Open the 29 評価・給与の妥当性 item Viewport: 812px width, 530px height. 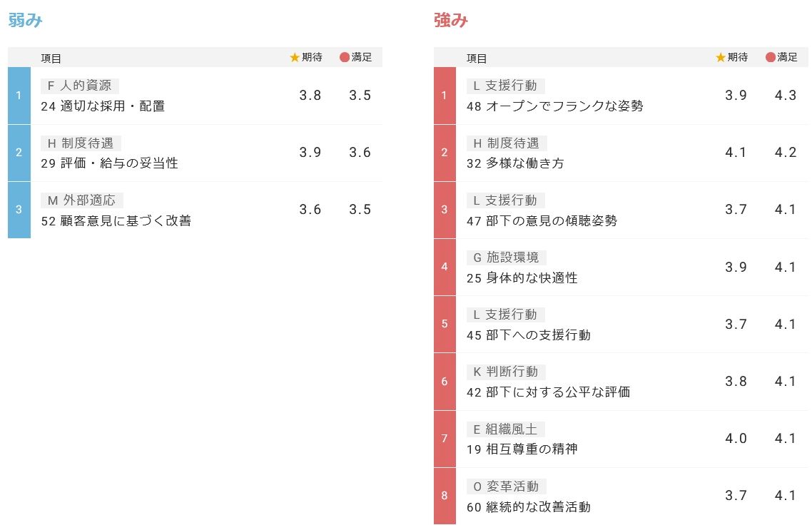[109, 163]
